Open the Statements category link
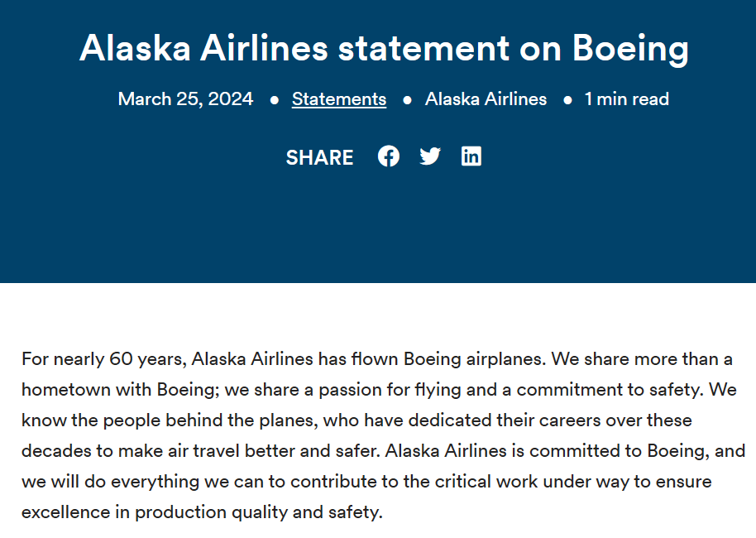This screenshot has height=538, width=756. pos(339,99)
